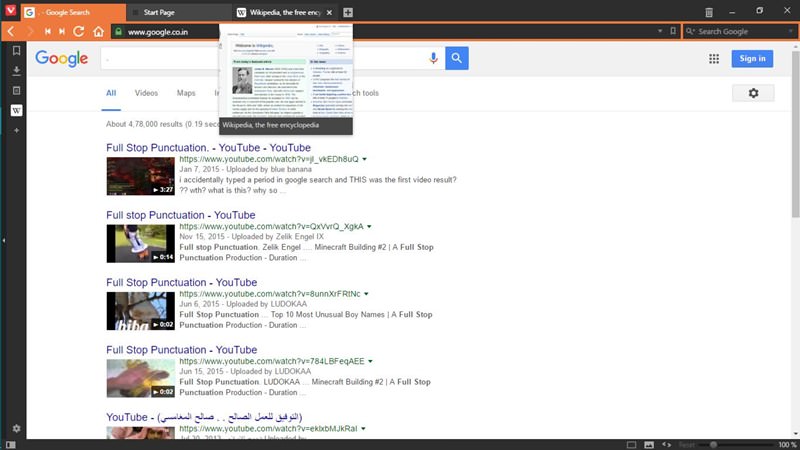Expand the search field dropdown arrow

click(x=790, y=31)
